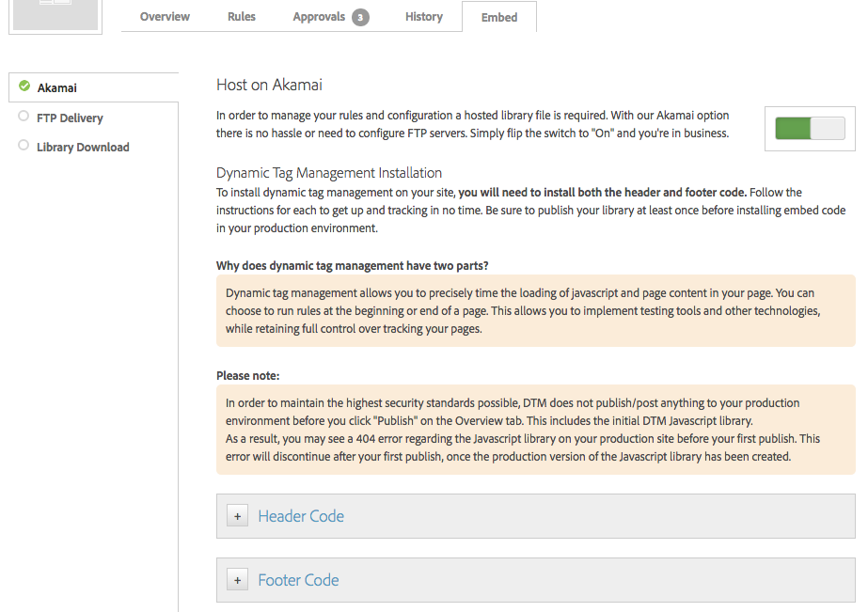Click the property thumbnail image

pos(55,15)
